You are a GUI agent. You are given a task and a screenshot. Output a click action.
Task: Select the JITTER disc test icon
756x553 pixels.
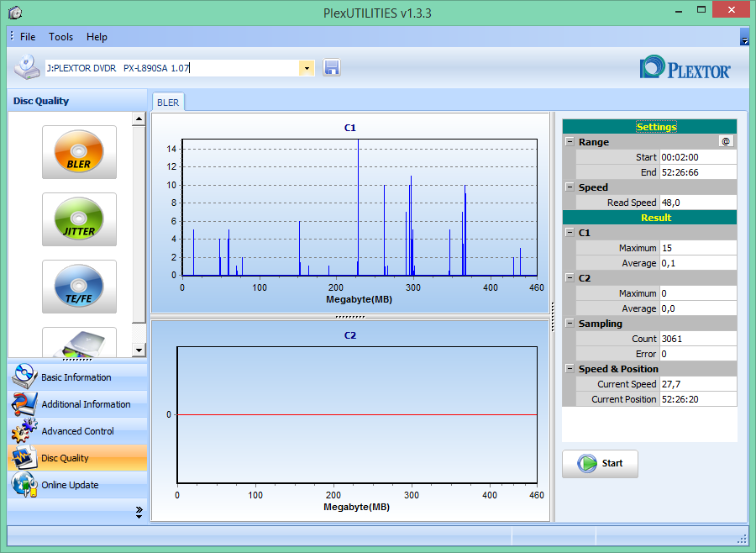pyautogui.click(x=79, y=219)
